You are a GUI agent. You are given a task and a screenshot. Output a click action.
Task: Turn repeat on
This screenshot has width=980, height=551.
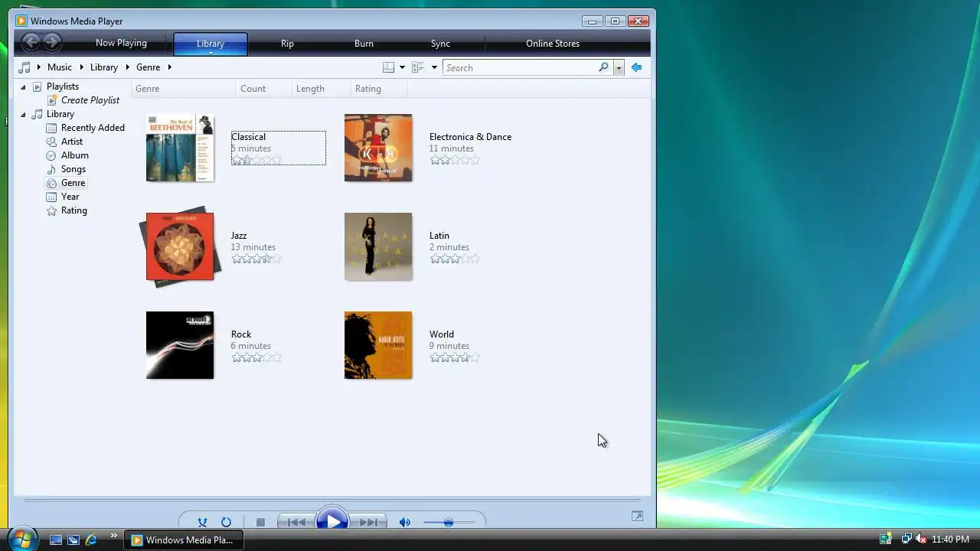[x=226, y=522]
